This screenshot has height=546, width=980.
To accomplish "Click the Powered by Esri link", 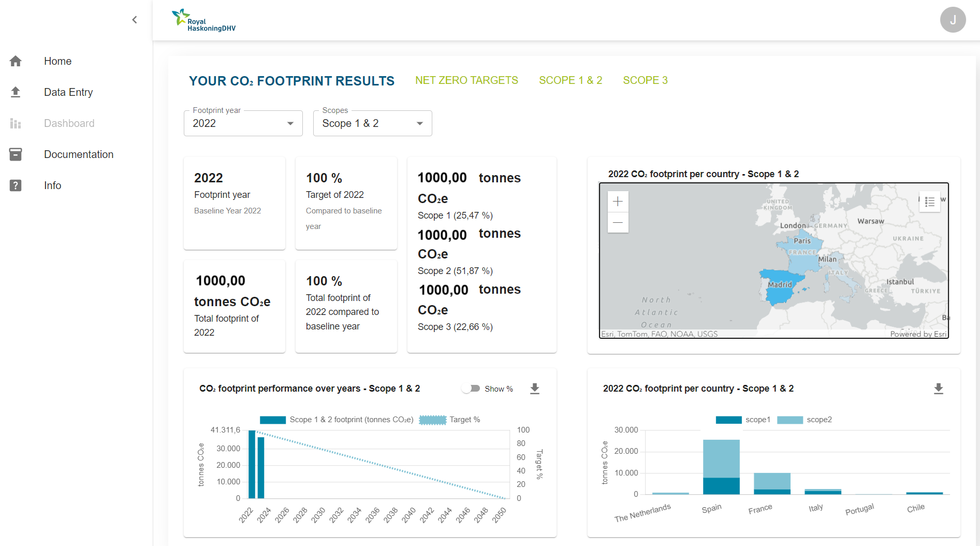I will (x=918, y=334).
